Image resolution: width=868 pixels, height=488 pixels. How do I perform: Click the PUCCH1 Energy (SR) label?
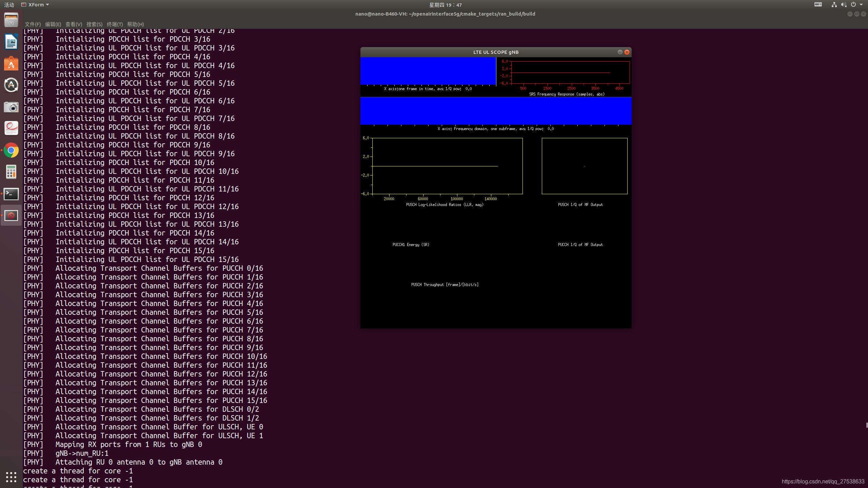(411, 245)
